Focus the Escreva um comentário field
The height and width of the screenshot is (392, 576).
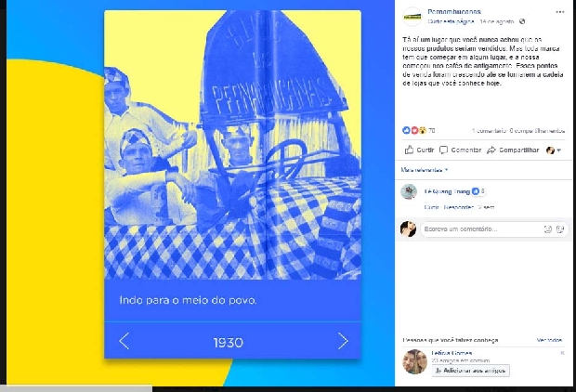coord(494,229)
